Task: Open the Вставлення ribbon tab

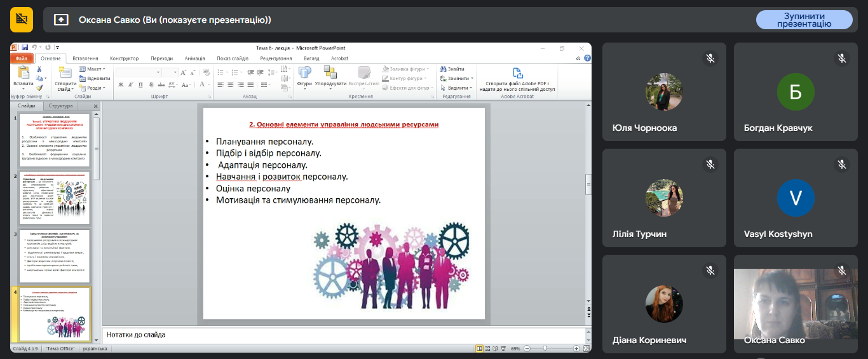Action: 85,58
